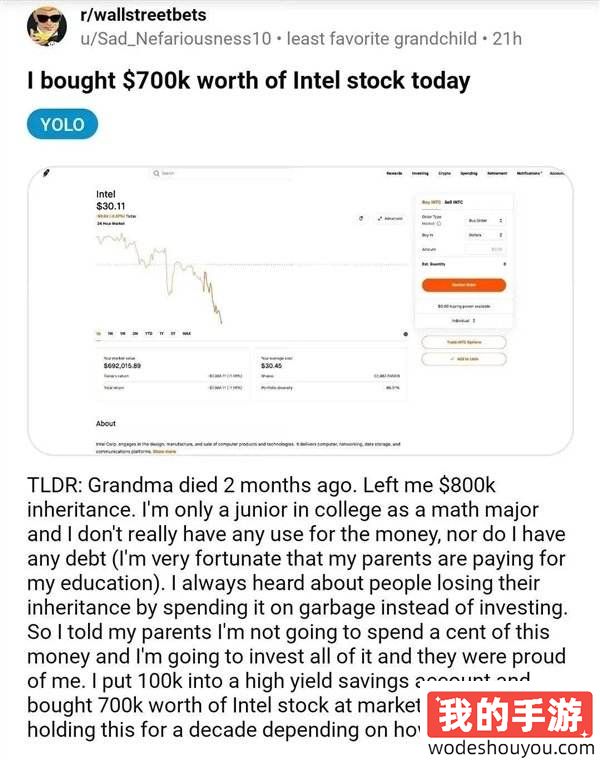Open the Buy In dollars dropdown

point(485,235)
